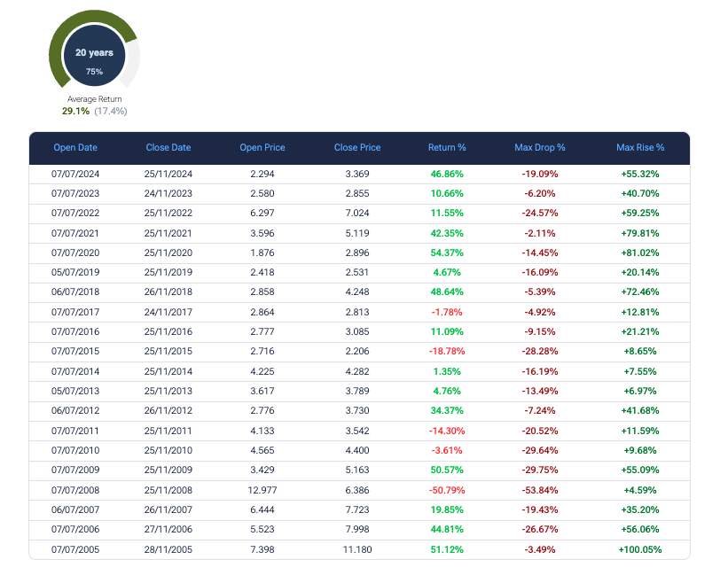Select open price 12.977
728x583 pixels.
click(262, 490)
